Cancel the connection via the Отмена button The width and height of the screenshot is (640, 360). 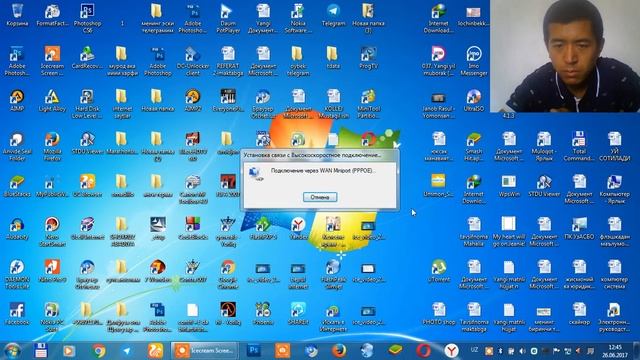320,197
